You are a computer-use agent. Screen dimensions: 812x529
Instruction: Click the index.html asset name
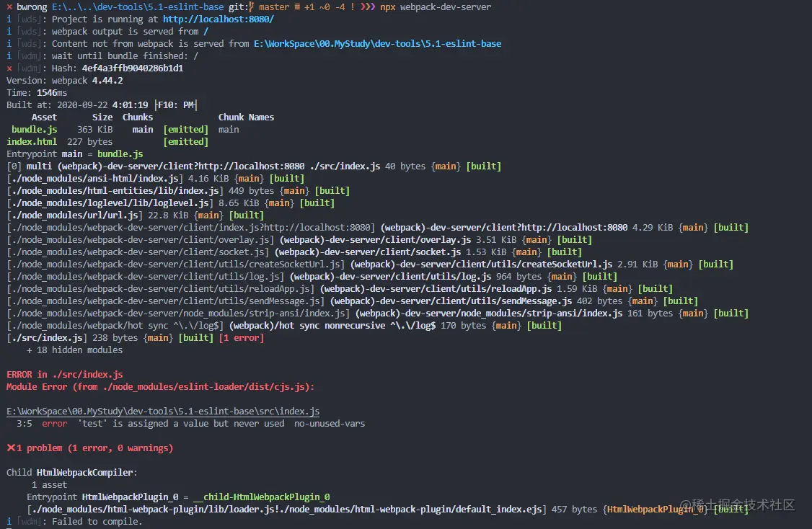tap(32, 142)
